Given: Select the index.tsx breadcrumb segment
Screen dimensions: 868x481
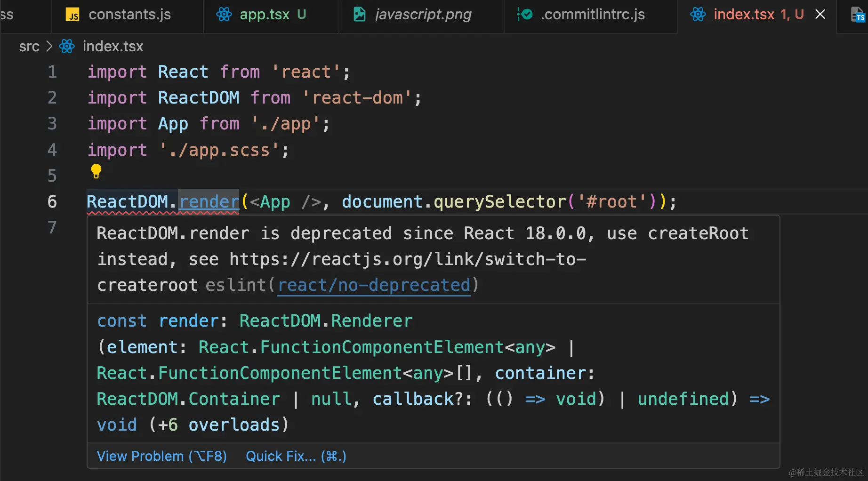Looking at the screenshot, I should click(113, 47).
